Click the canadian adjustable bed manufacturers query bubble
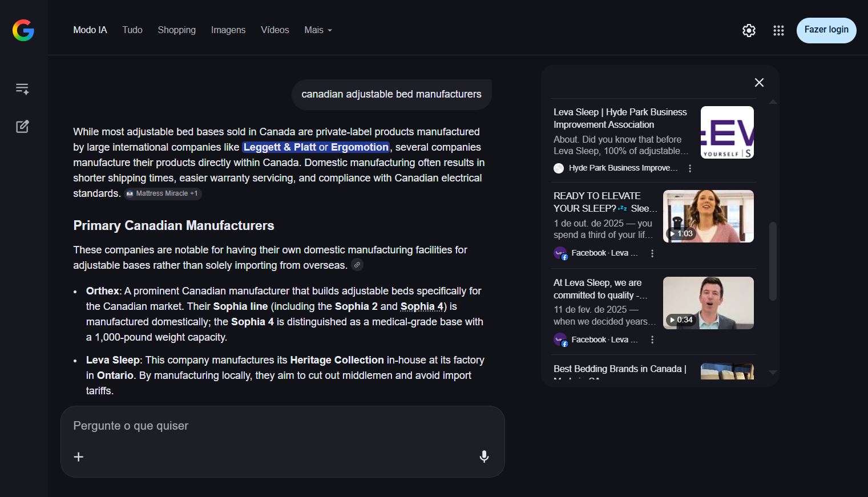This screenshot has width=868, height=497. click(x=391, y=94)
